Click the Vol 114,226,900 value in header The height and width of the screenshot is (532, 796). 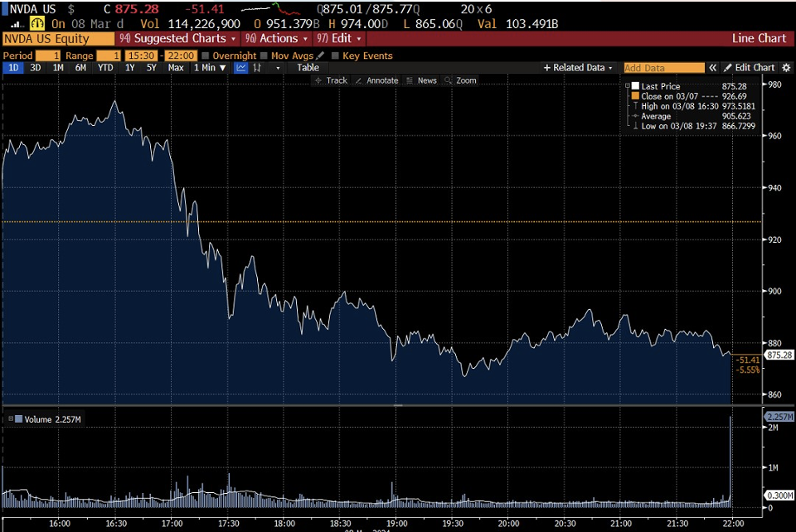coord(191,24)
